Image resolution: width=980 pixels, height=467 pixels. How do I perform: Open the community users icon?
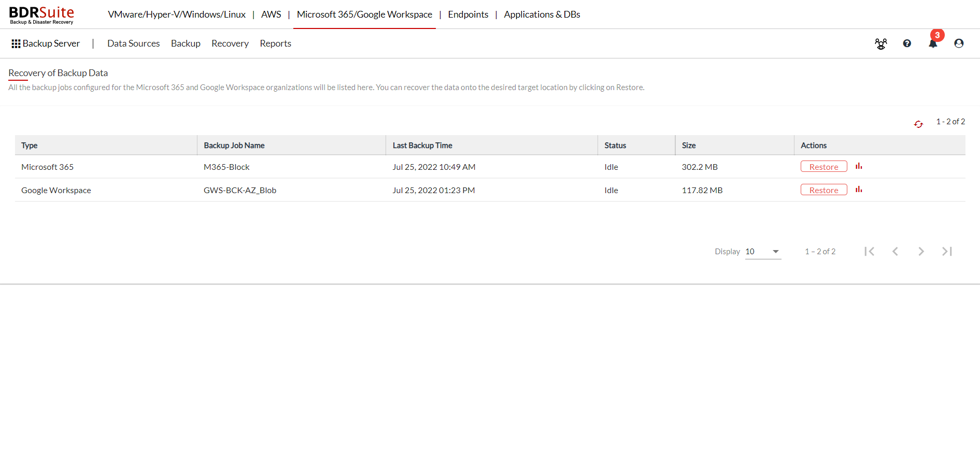[x=881, y=44]
